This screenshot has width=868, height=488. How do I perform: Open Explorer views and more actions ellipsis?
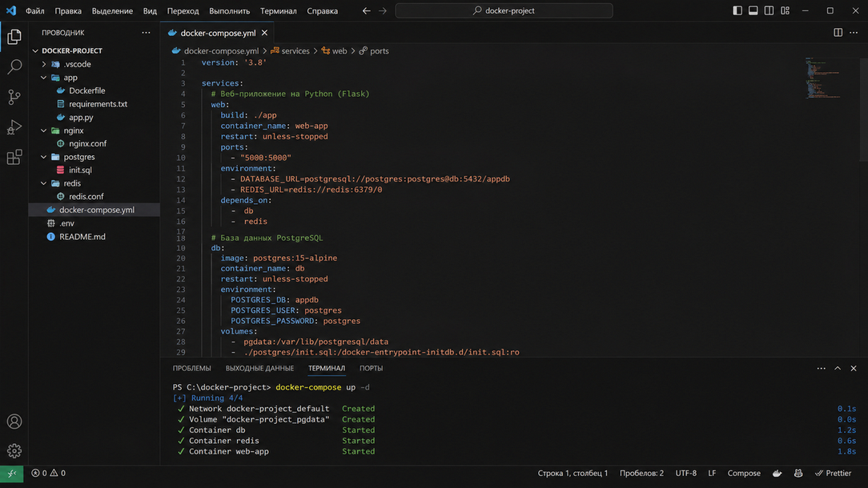pos(147,33)
